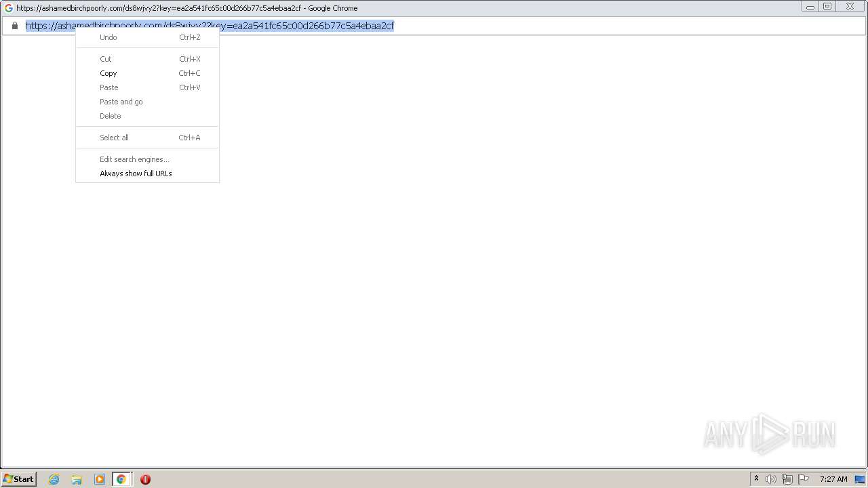Close the Chrome window
868x488 pixels.
click(x=850, y=7)
